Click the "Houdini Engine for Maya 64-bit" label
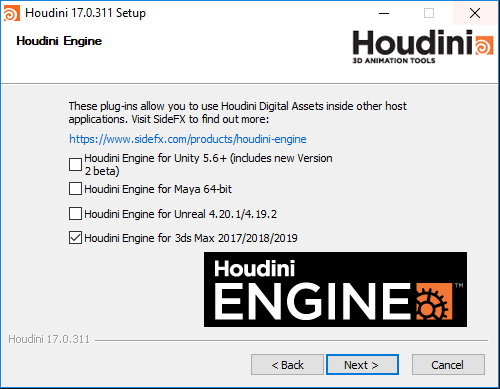Image resolution: width=500 pixels, height=389 pixels. 158,189
